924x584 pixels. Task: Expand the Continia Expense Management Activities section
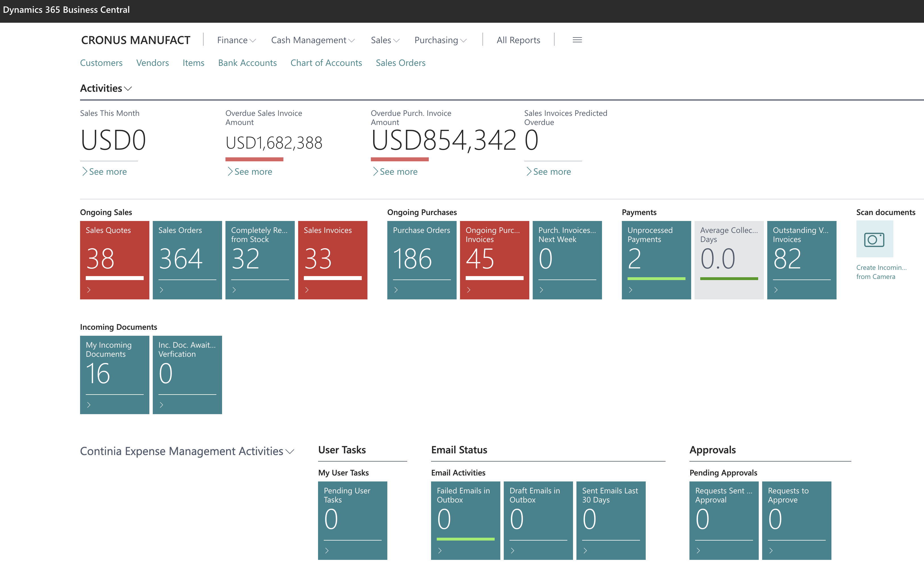click(290, 452)
